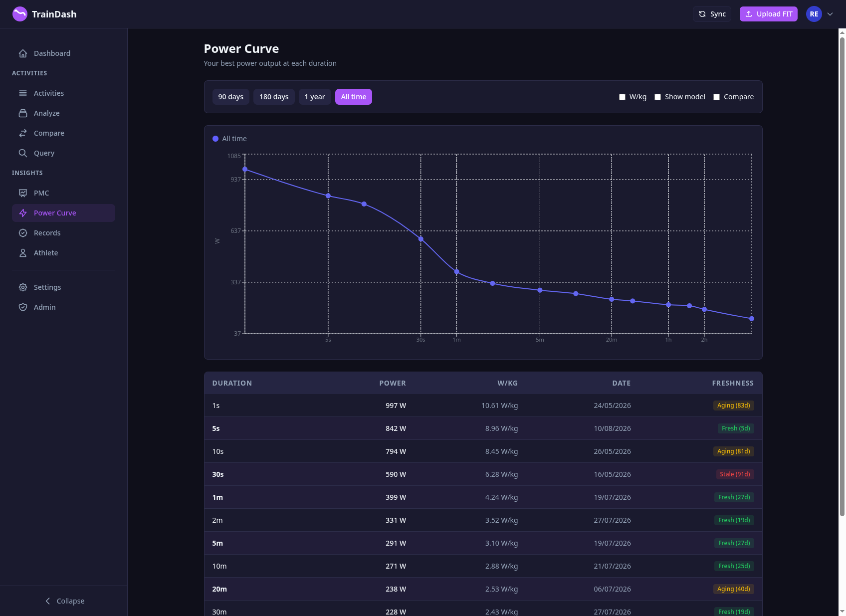
Task: Check the Show model checkbox
Action: point(657,97)
